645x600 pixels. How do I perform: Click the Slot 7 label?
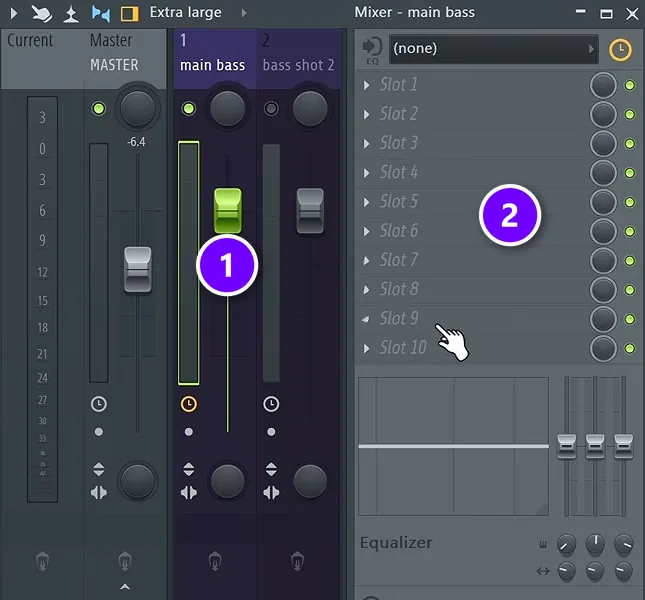click(399, 260)
